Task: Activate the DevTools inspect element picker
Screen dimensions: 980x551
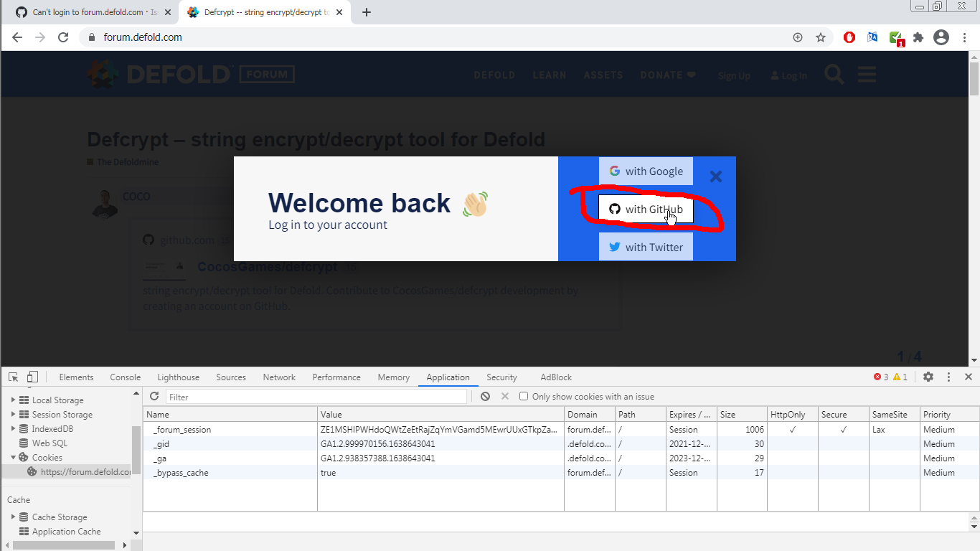Action: [14, 377]
